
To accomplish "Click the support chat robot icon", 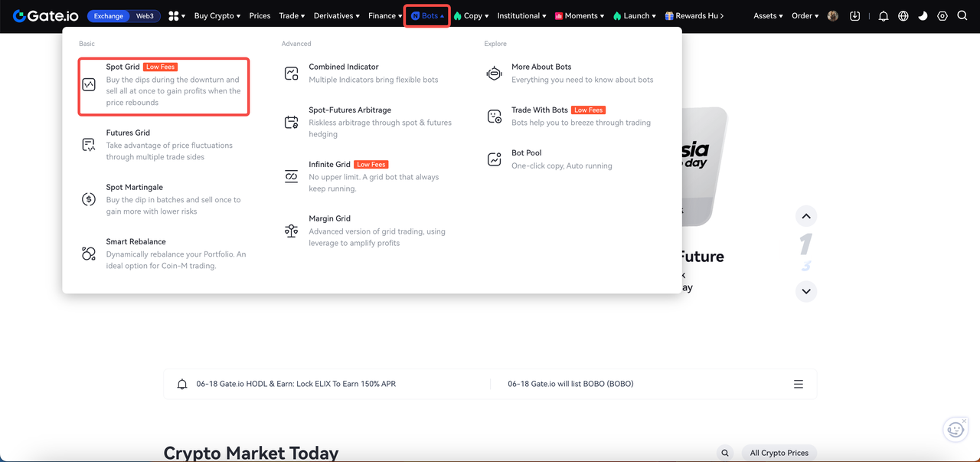I will (x=955, y=430).
